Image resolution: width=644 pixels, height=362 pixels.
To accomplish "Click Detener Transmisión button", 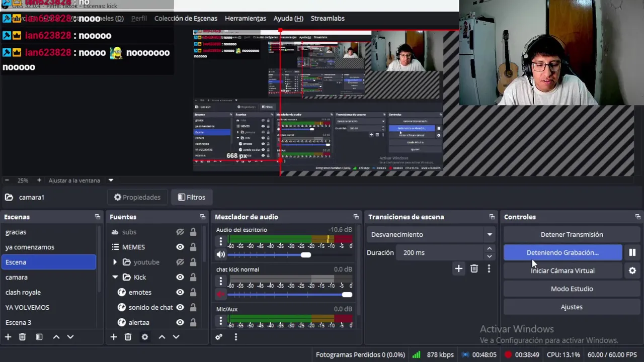I will (572, 234).
